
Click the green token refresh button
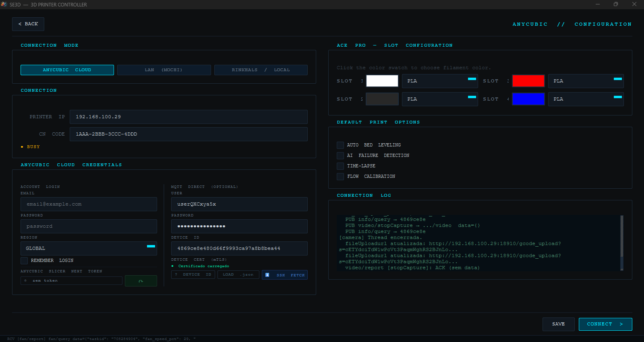[141, 281]
